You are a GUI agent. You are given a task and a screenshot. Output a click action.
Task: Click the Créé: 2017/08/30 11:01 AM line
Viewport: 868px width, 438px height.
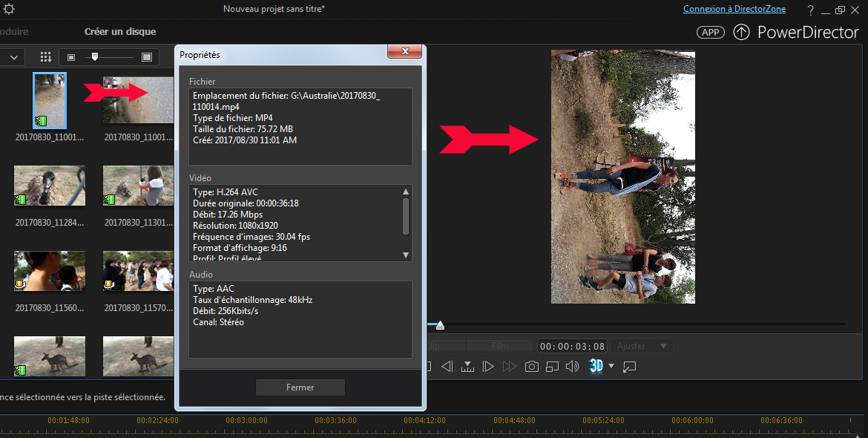pyautogui.click(x=245, y=140)
